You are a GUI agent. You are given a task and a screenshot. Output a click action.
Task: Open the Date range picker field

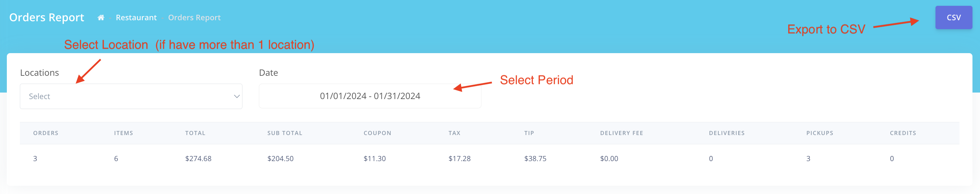(370, 96)
